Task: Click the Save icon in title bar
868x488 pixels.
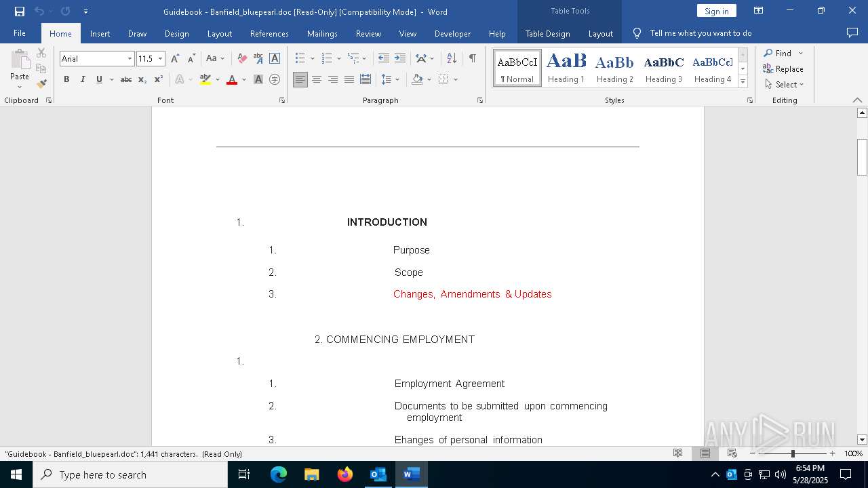Action: pos(20,11)
